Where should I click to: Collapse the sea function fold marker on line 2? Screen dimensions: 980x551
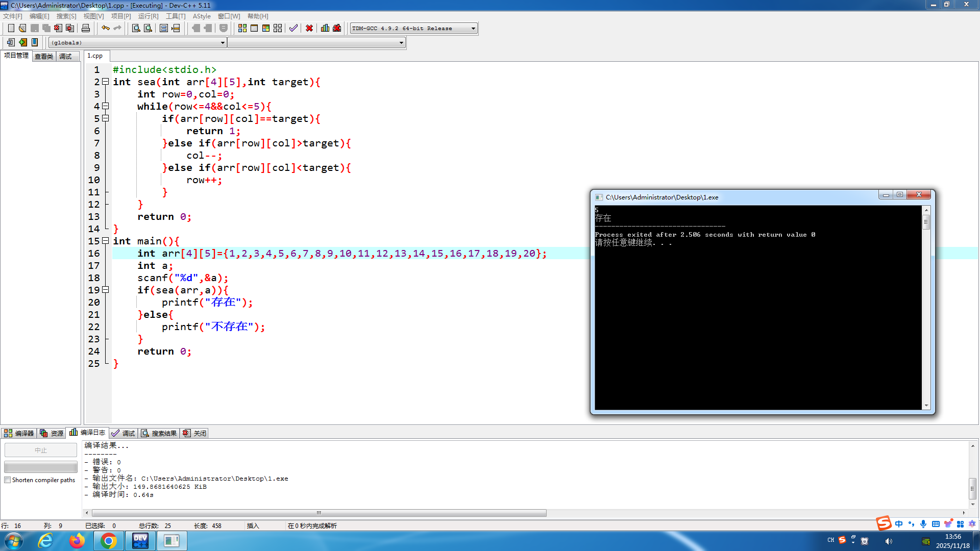pos(105,82)
